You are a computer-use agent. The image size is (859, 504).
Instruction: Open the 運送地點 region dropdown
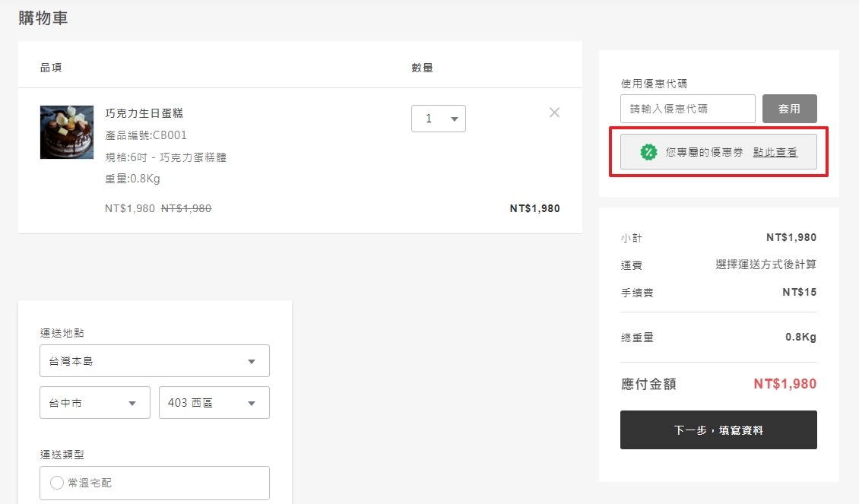pyautogui.click(x=154, y=360)
